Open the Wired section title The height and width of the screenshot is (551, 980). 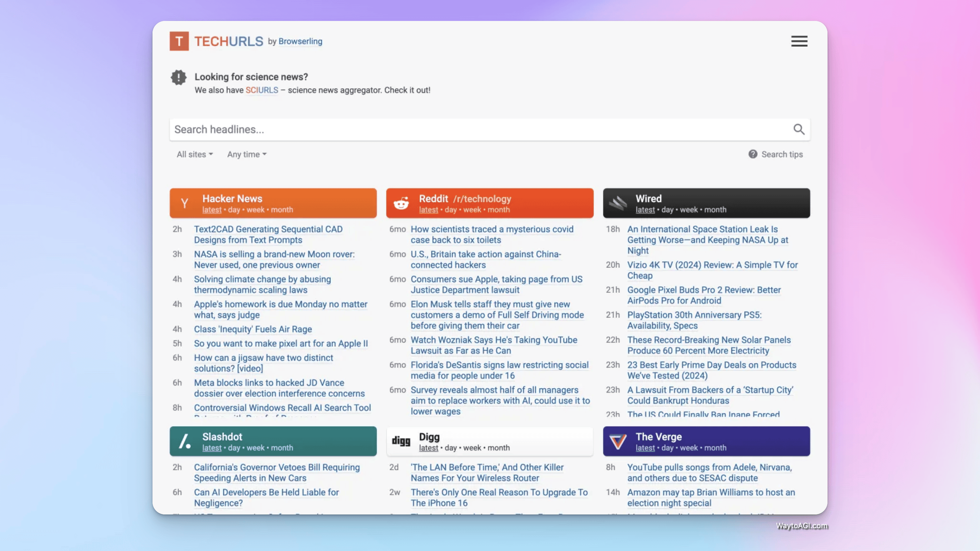pos(648,198)
